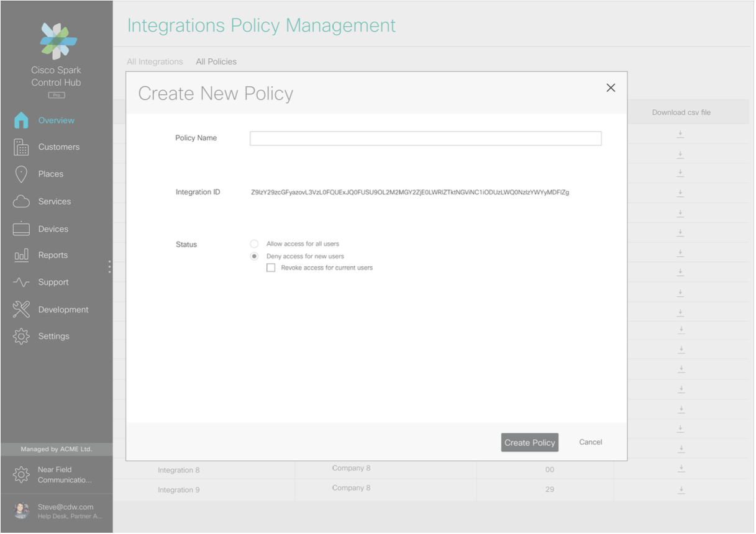Open the Steve@cdw.com user profile
This screenshot has height=534, width=756.
point(56,511)
